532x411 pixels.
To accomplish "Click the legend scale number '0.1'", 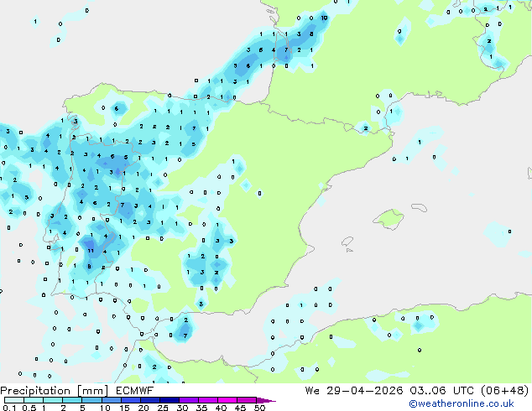I will (9, 408).
